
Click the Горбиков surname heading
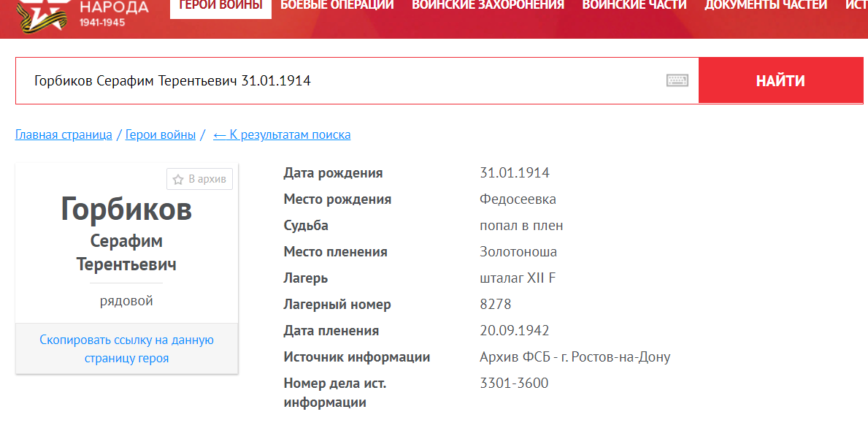126,209
